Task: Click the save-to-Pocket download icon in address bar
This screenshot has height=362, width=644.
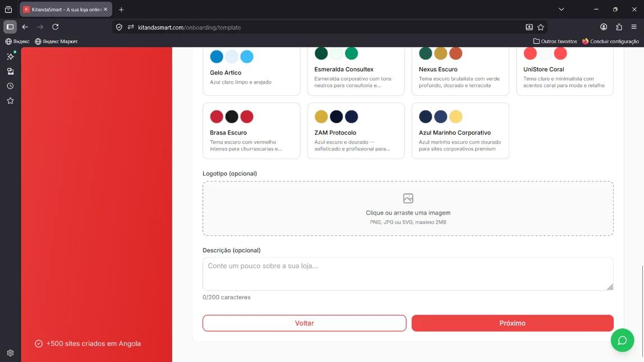Action: 529,27
